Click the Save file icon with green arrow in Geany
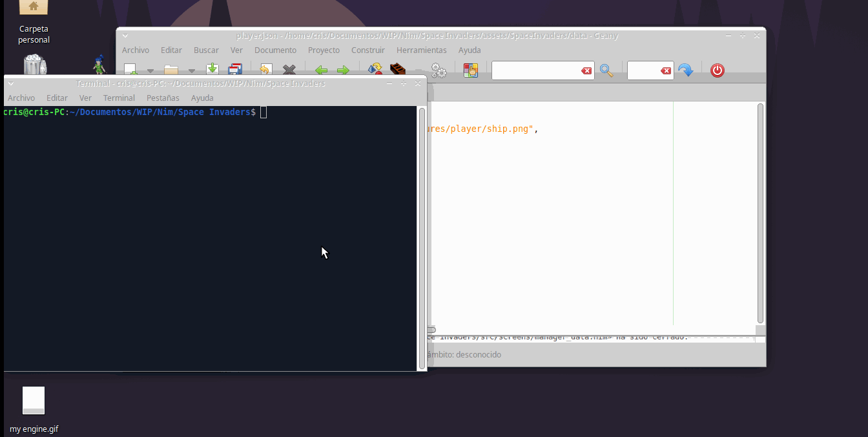 pyautogui.click(x=212, y=69)
